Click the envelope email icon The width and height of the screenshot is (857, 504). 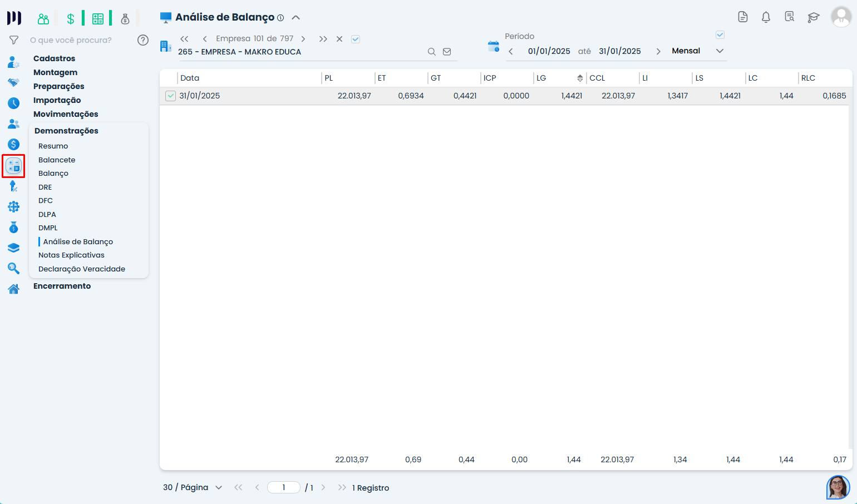[x=447, y=52]
